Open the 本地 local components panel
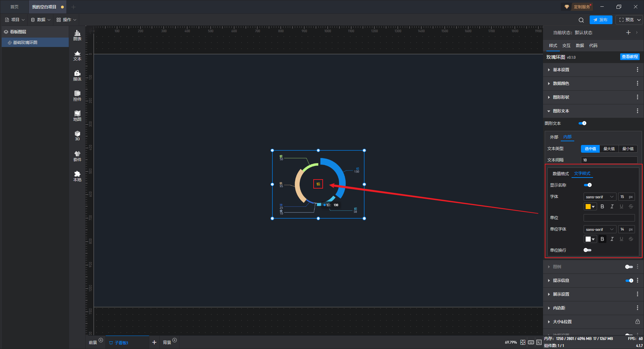Image resolution: width=644 pixels, height=349 pixels. (77, 176)
